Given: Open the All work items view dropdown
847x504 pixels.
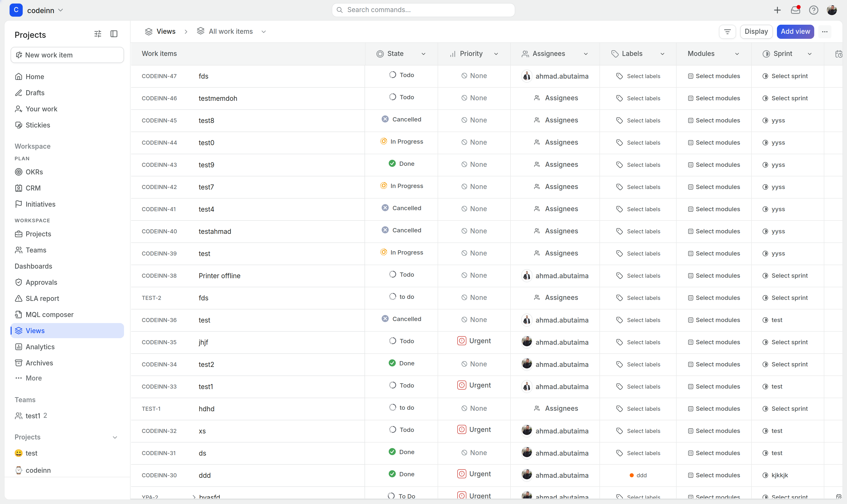Looking at the screenshot, I should 263,31.
